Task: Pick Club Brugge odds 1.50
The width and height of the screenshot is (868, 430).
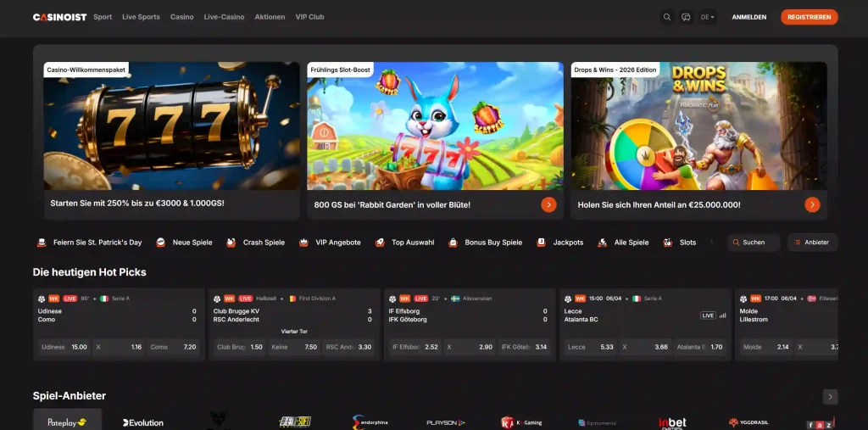Action: [240, 347]
